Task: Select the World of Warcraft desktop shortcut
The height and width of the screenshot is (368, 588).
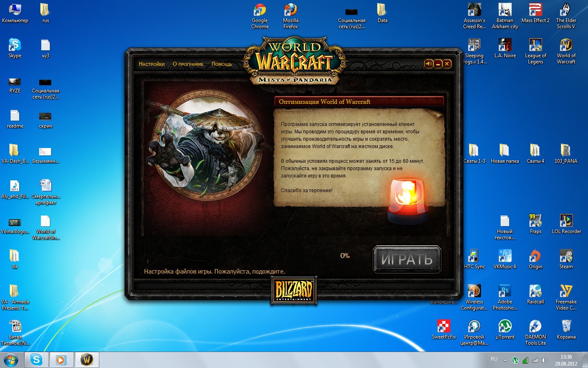Action: pyautogui.click(x=566, y=52)
